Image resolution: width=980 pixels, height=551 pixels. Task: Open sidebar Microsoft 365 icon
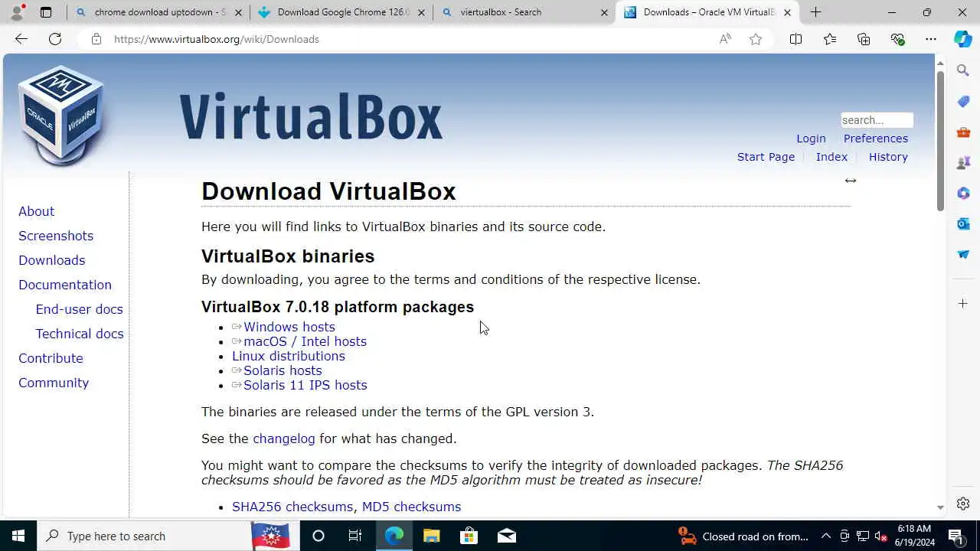point(963,193)
